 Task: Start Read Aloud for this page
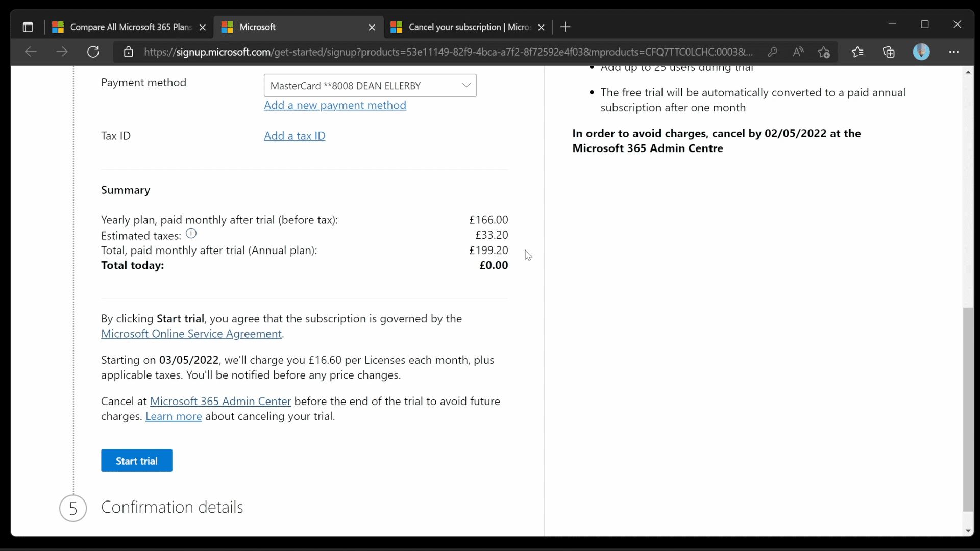coord(799,52)
